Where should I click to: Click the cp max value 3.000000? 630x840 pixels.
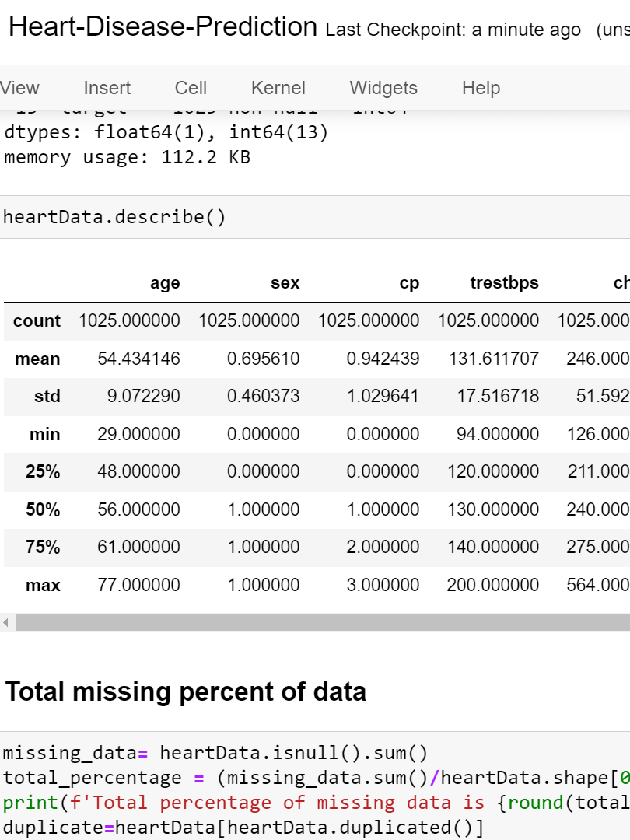point(383,585)
